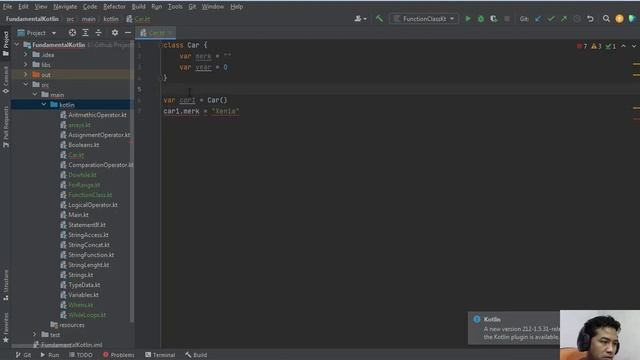Locate opened file in Project tree
Viewport: 640px width, 360px height.
(x=72, y=33)
